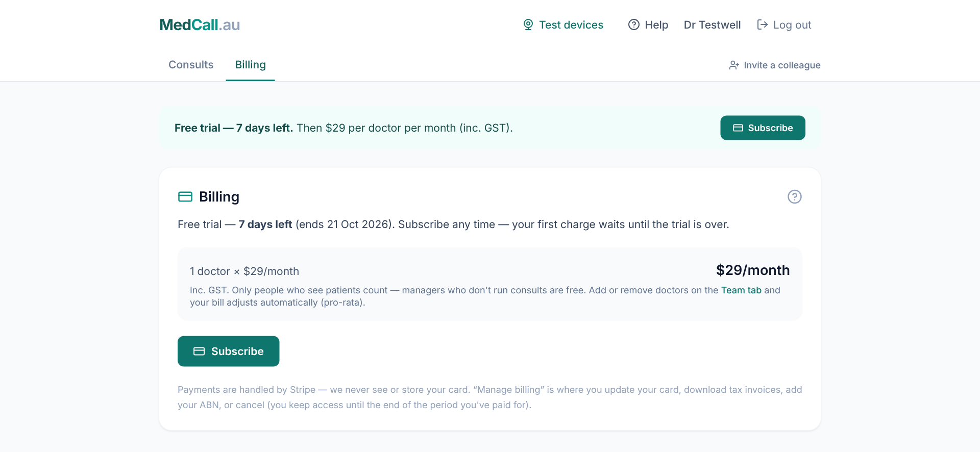Switch to the Consults tab
The image size is (980, 452).
point(191,65)
